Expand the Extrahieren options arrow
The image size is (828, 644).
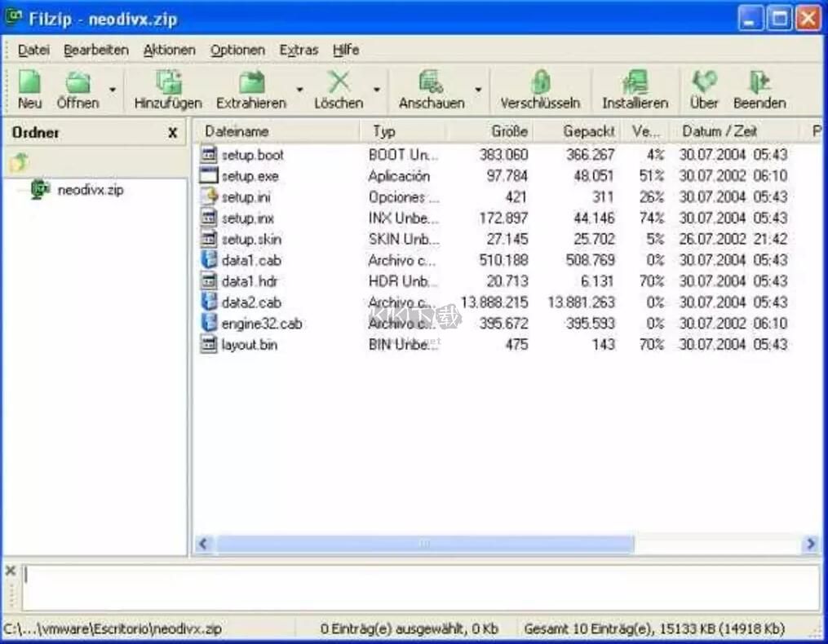[x=299, y=92]
